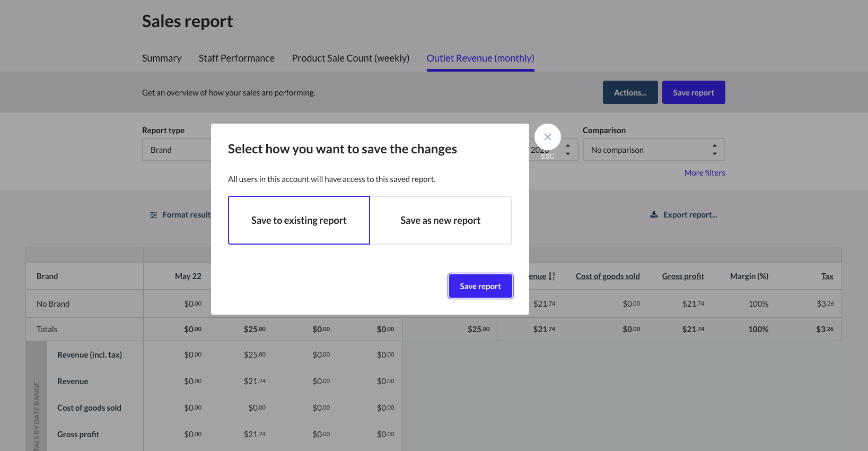Open More filters
Screen dimensions: 868x451
704,172
